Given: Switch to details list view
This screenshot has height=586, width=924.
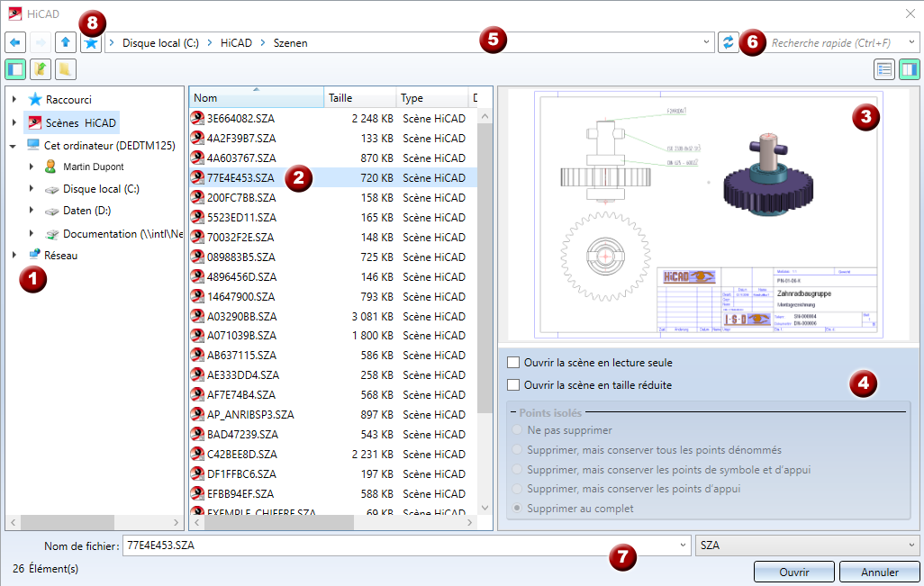Looking at the screenshot, I should [883, 69].
